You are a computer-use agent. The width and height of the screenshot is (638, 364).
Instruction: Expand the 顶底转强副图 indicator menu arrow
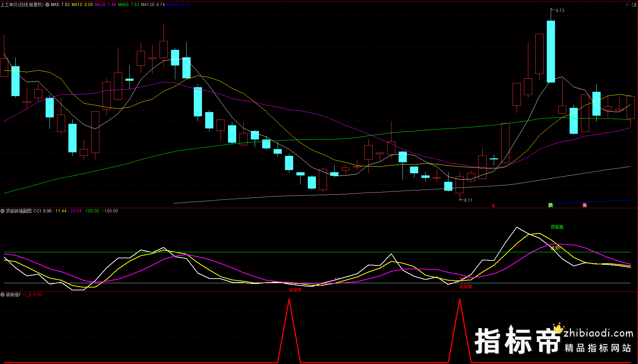coord(2,211)
